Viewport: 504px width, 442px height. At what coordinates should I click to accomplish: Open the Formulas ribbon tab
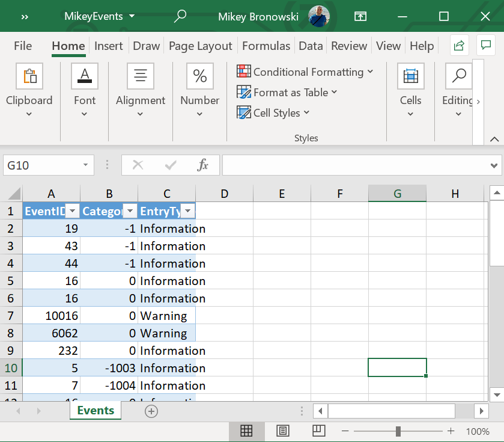(266, 46)
